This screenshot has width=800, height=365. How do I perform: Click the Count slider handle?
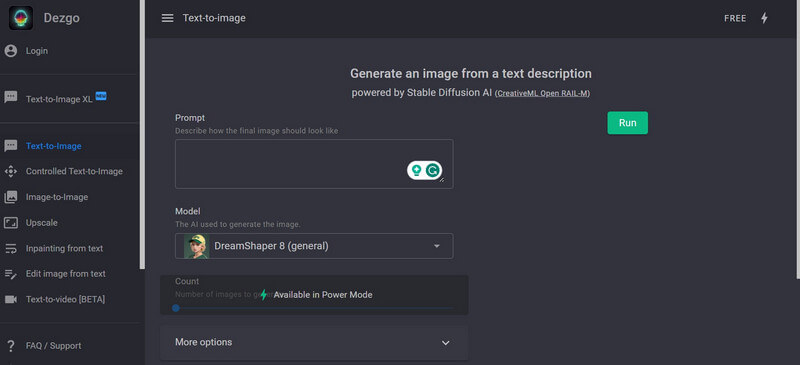click(176, 308)
